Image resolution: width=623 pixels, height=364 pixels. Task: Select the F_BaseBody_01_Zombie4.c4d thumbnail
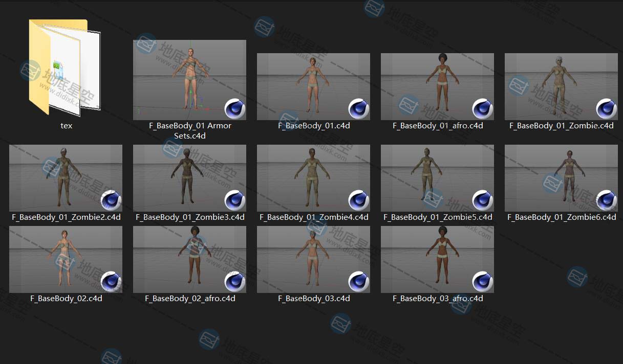(313, 178)
